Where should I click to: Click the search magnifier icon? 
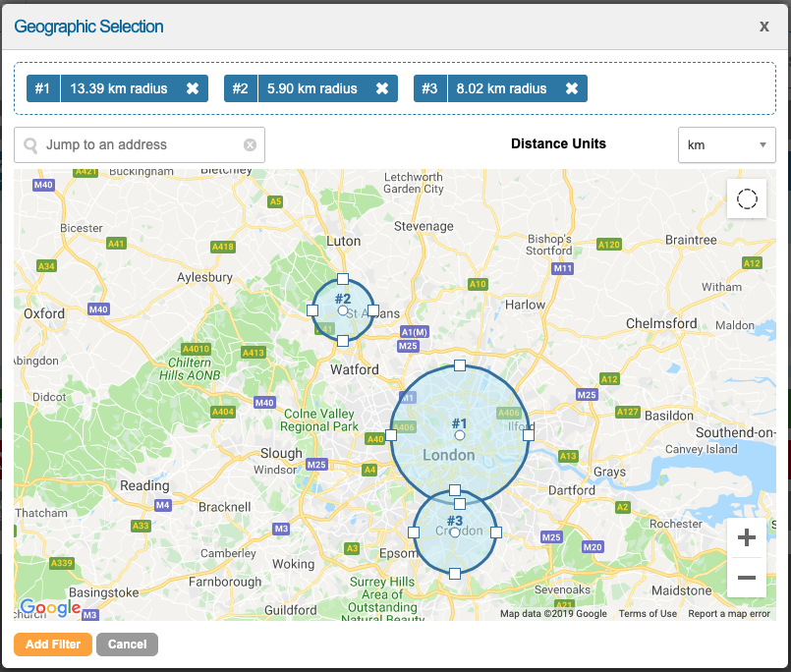(x=30, y=144)
